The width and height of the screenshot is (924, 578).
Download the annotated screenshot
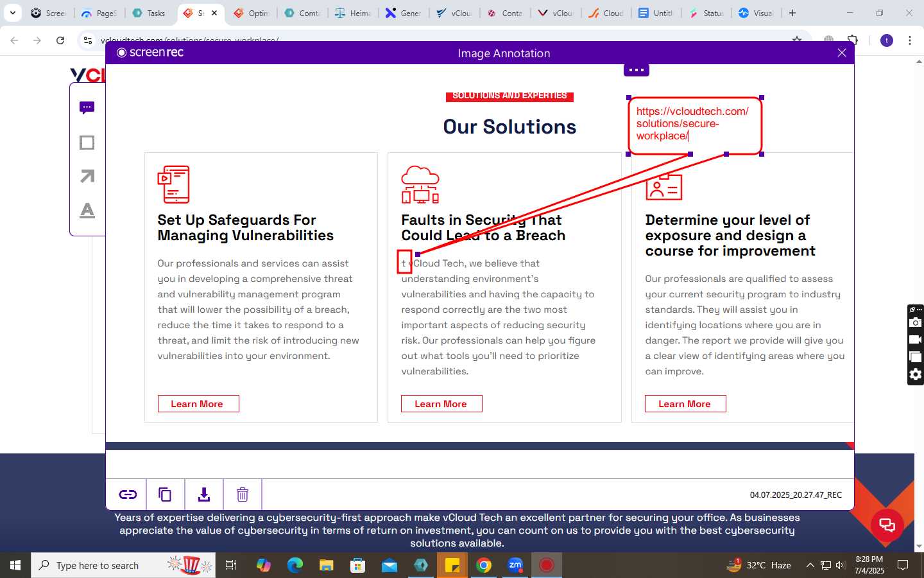coord(203,495)
